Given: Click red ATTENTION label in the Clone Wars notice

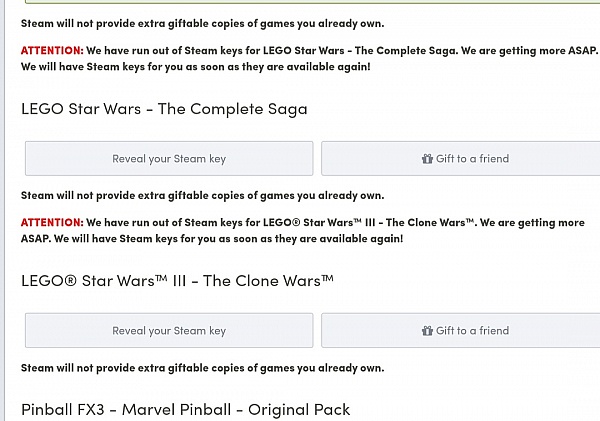Looking at the screenshot, I should point(52,222).
